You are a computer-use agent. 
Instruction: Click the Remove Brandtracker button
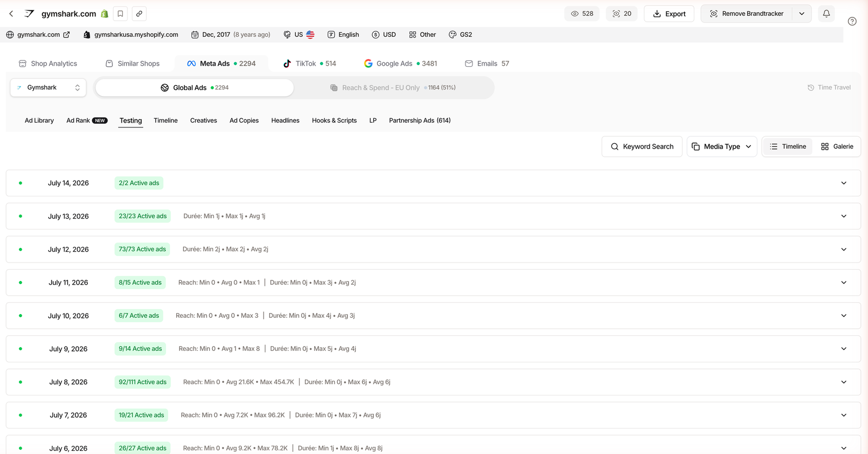click(x=747, y=14)
